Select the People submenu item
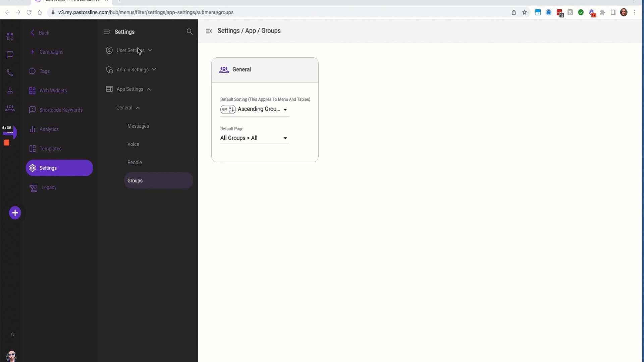This screenshot has height=362, width=644. pyautogui.click(x=135, y=162)
